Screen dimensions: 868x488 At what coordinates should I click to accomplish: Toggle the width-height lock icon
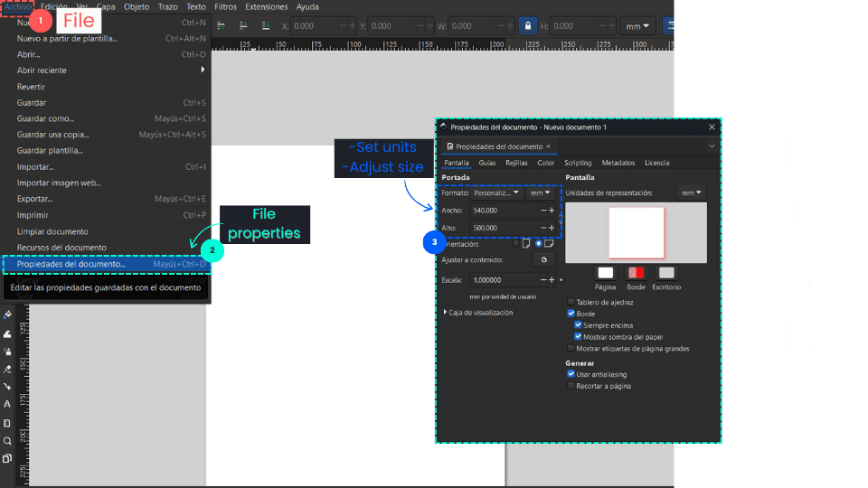tap(528, 26)
